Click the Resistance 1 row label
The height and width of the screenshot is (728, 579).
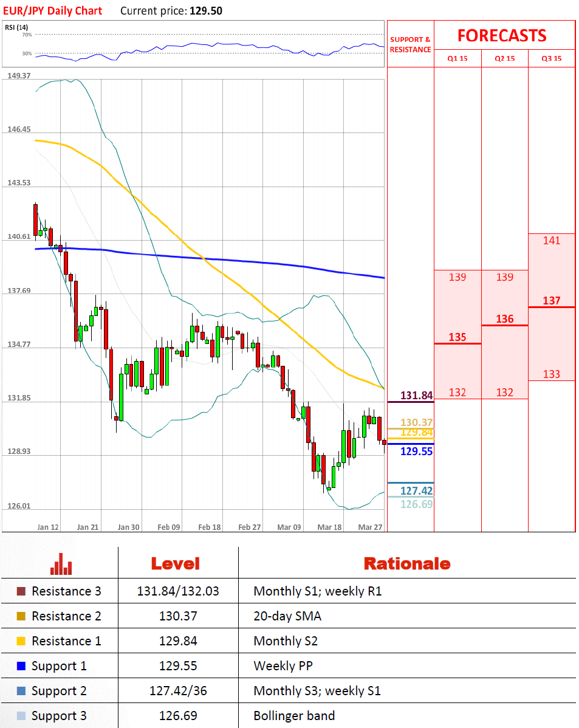pyautogui.click(x=66, y=641)
